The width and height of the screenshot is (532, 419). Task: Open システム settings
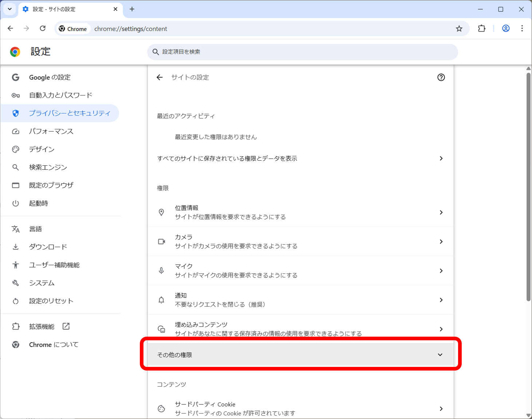(60, 283)
